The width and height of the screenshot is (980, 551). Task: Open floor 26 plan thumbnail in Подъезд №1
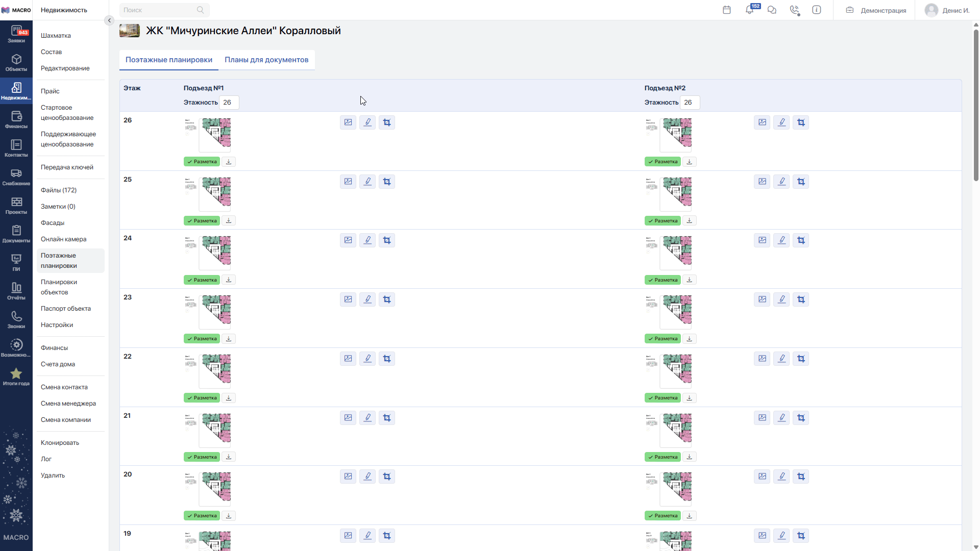click(x=215, y=134)
